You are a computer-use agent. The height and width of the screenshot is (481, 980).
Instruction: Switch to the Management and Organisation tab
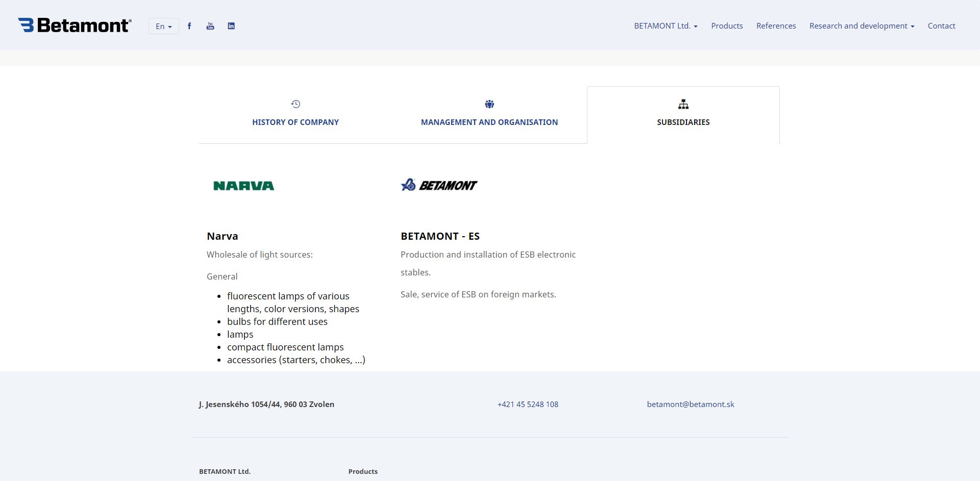(489, 115)
